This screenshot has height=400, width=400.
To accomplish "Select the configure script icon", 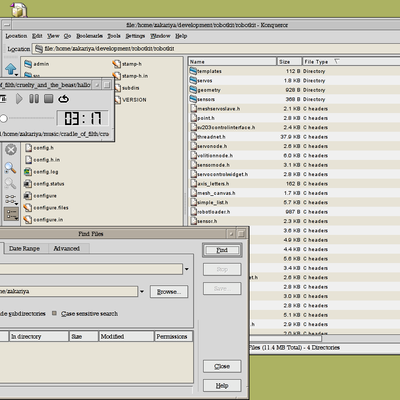I will point(28,196).
